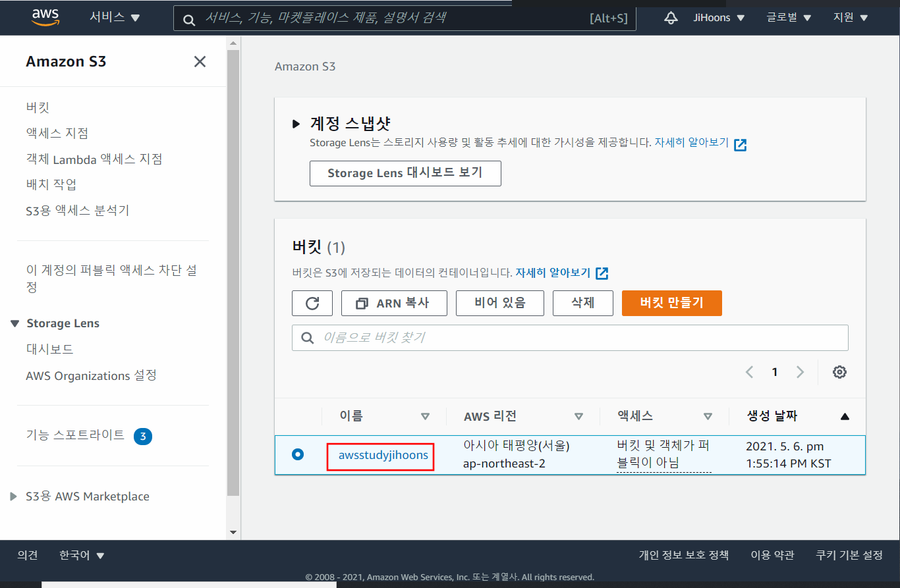Sort by 이름 column arrow
The image size is (900, 588).
pos(425,416)
